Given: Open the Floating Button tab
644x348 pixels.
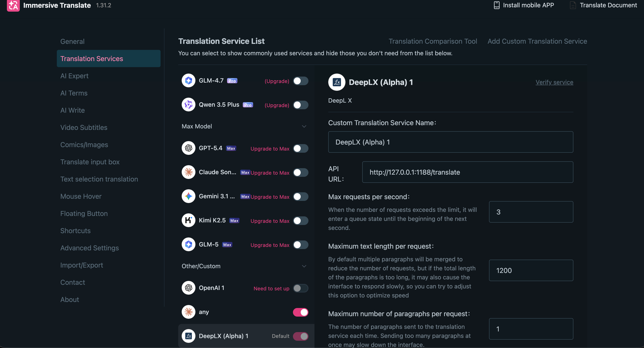Looking at the screenshot, I should pyautogui.click(x=108, y=214).
